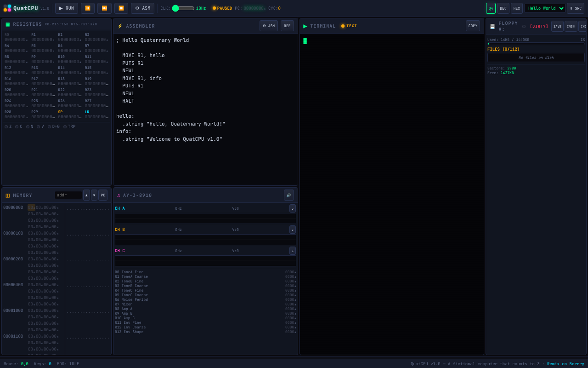Jump the memory view to PC
Screen dimensions: 588x368
coord(103,195)
